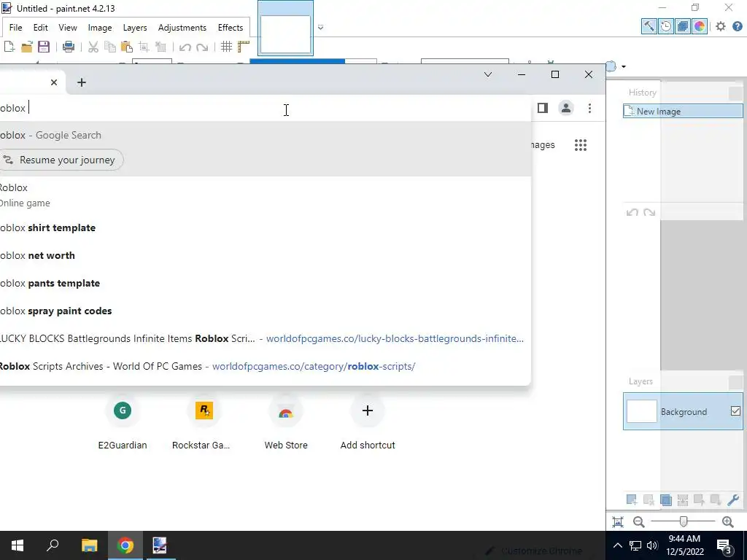Viewport: 747px width, 560px height.
Task: Open Chrome three-dot menu
Action: [589, 108]
